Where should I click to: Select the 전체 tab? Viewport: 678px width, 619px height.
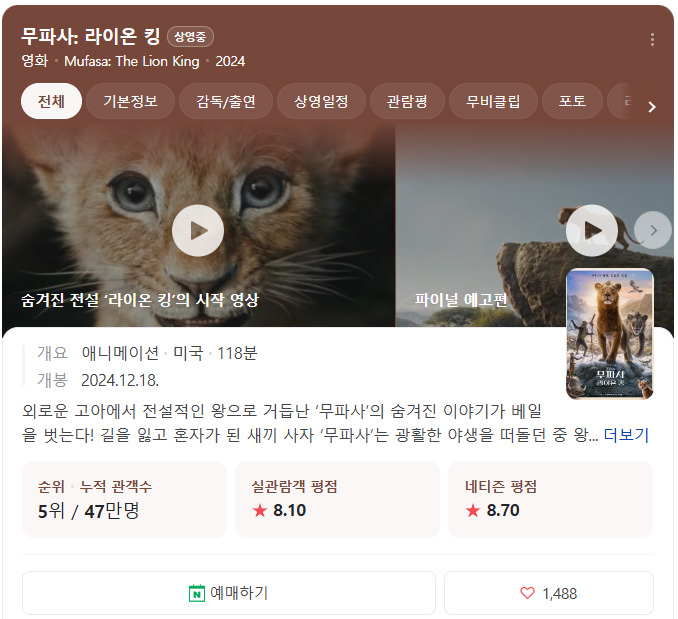(x=51, y=101)
